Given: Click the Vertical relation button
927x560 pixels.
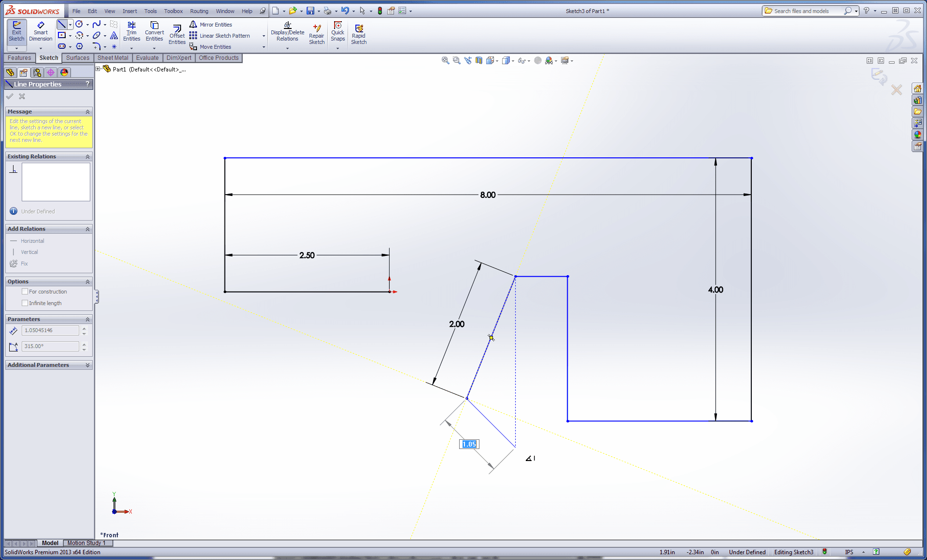Looking at the screenshot, I should [x=29, y=252].
